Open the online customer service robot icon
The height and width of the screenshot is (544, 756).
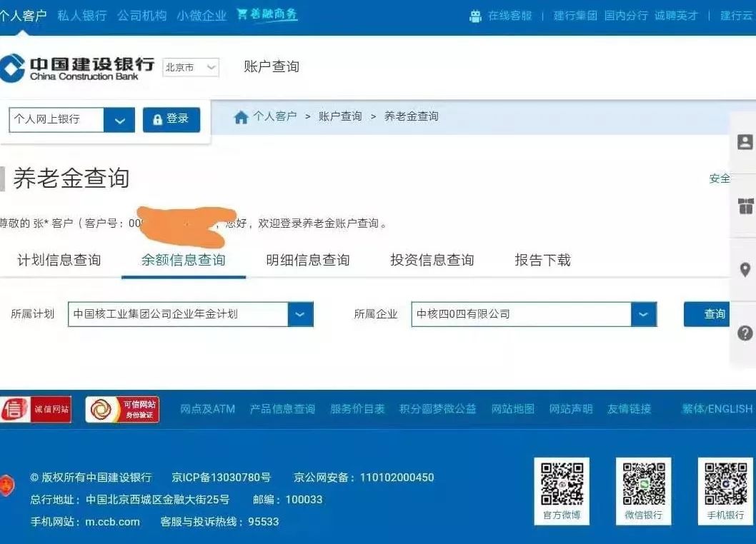(475, 16)
